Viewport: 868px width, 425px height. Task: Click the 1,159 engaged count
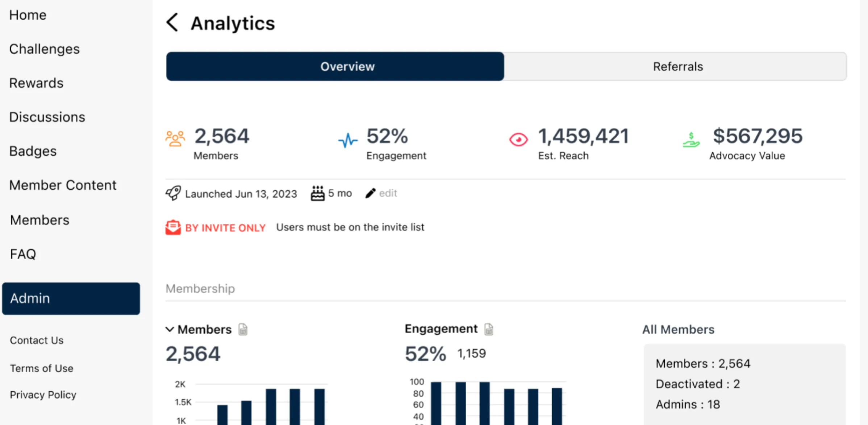click(x=471, y=354)
